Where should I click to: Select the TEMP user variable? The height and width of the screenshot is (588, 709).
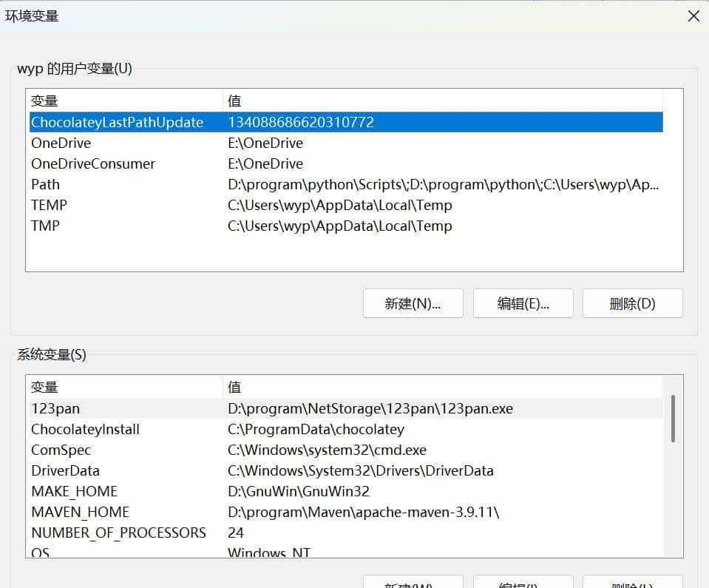pos(49,205)
